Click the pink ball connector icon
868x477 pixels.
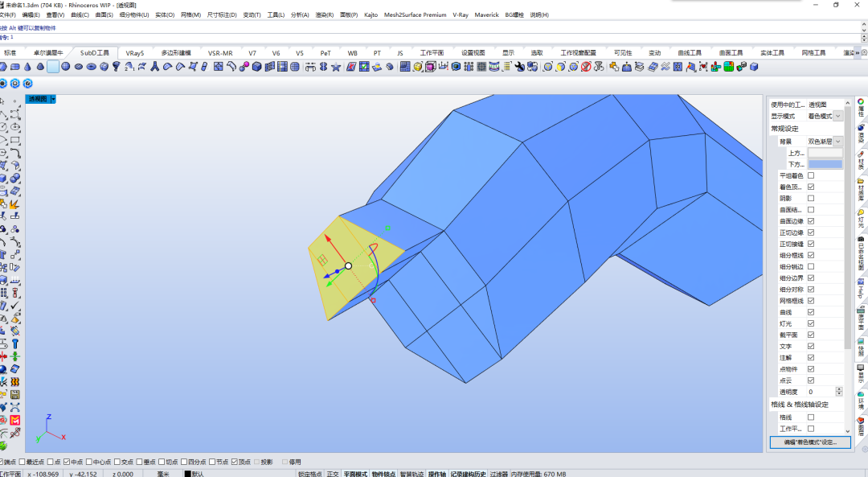pyautogui.click(x=244, y=67)
